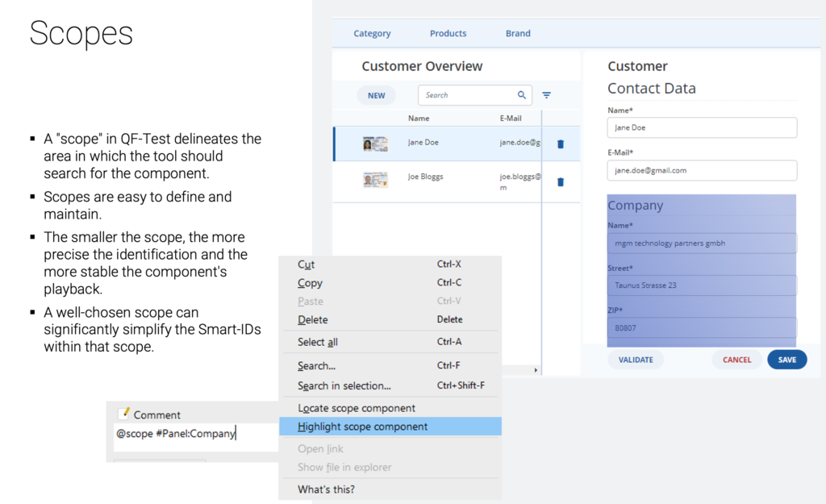Switch to the Products tab

point(448,33)
